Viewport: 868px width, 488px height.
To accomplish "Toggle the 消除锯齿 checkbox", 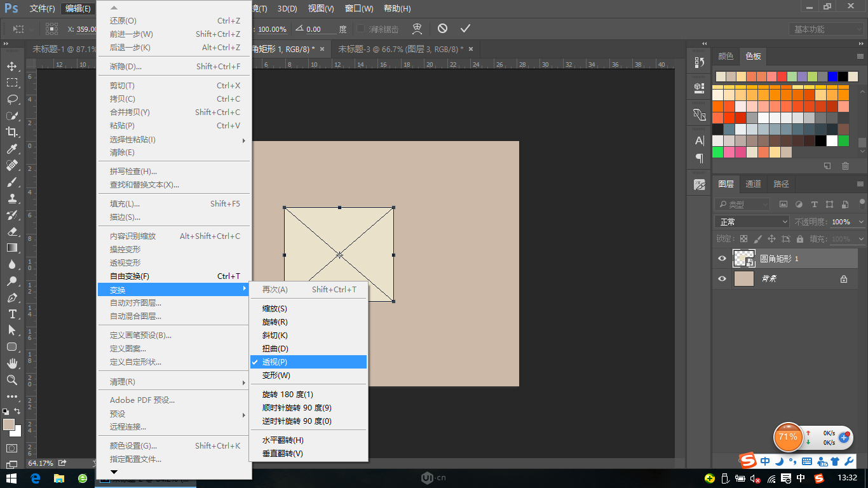I will pyautogui.click(x=361, y=29).
